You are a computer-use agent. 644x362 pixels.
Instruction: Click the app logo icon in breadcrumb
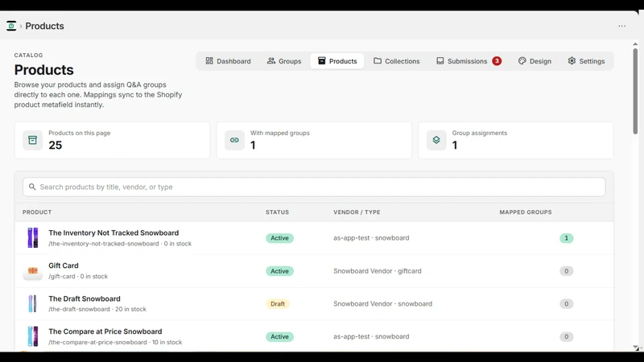pos(11,26)
